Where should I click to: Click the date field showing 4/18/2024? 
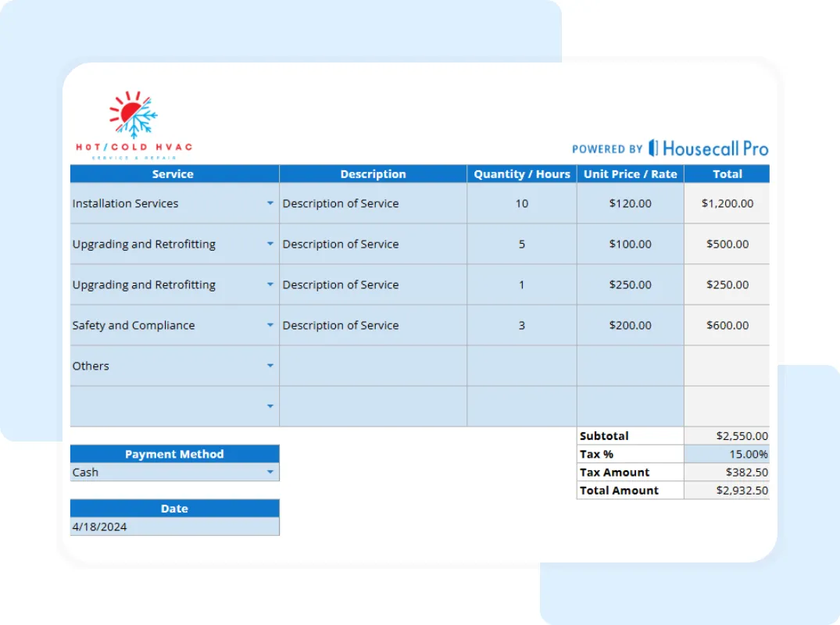[x=173, y=527]
